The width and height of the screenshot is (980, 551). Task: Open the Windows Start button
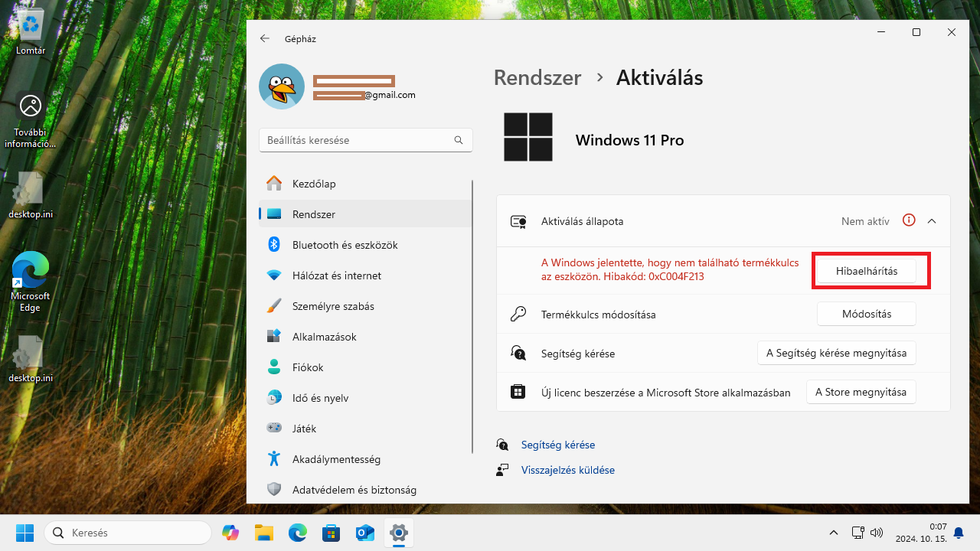(24, 533)
